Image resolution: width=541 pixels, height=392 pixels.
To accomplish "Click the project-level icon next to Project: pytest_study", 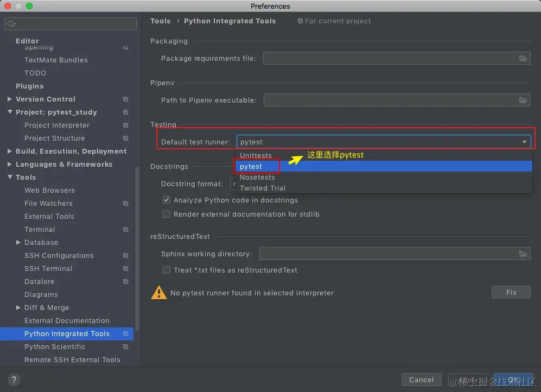I will tap(125, 112).
